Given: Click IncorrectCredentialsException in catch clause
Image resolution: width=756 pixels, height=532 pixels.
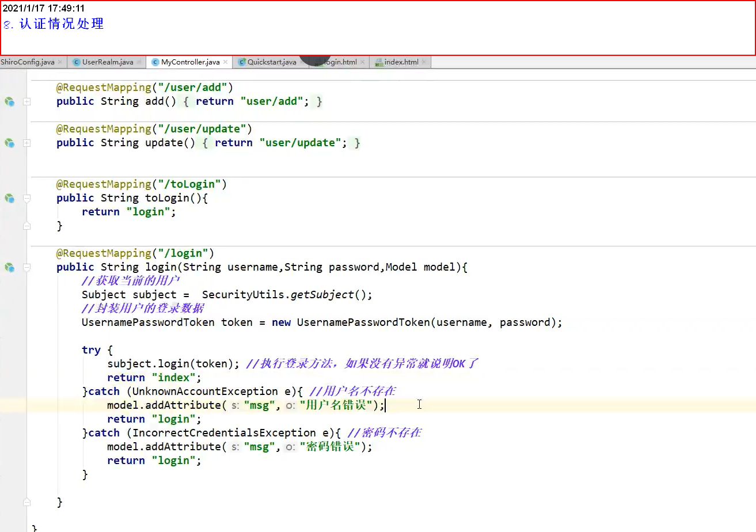Looking at the screenshot, I should pos(224,433).
